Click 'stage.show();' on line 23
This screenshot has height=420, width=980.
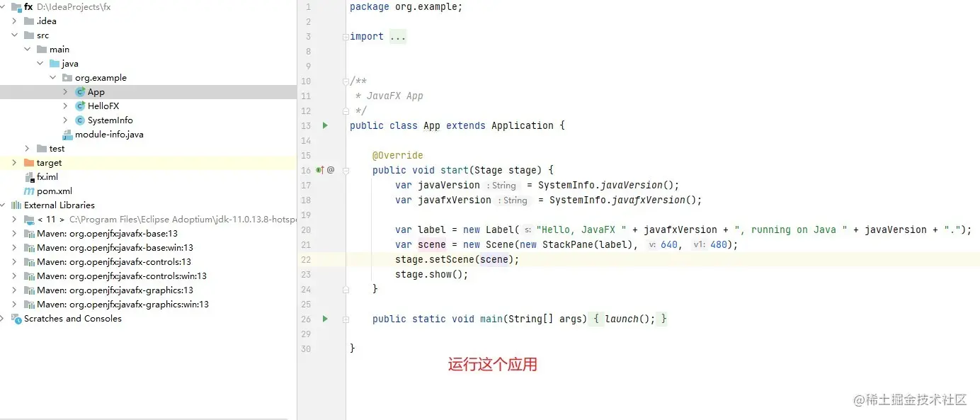tap(432, 274)
